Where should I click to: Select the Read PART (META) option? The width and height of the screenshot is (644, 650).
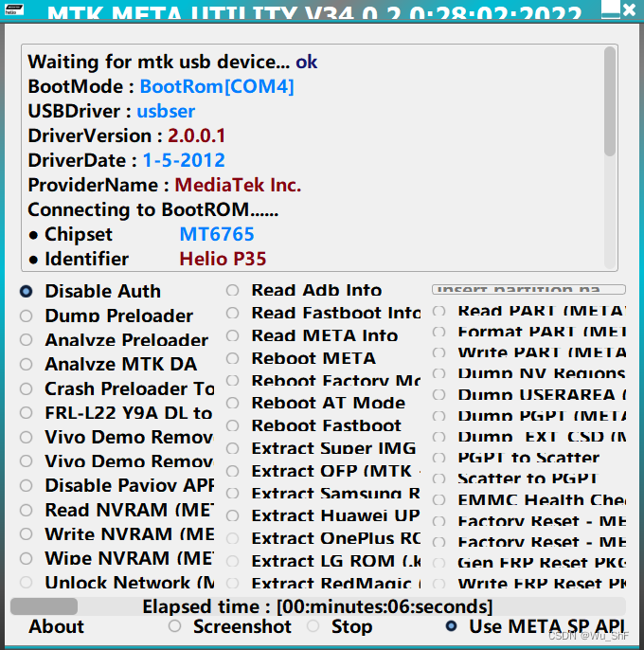(529, 311)
